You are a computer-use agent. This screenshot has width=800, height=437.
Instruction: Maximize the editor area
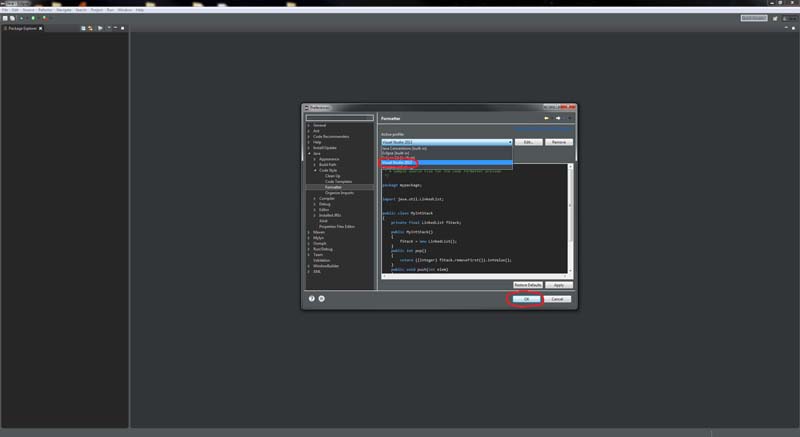[793, 28]
